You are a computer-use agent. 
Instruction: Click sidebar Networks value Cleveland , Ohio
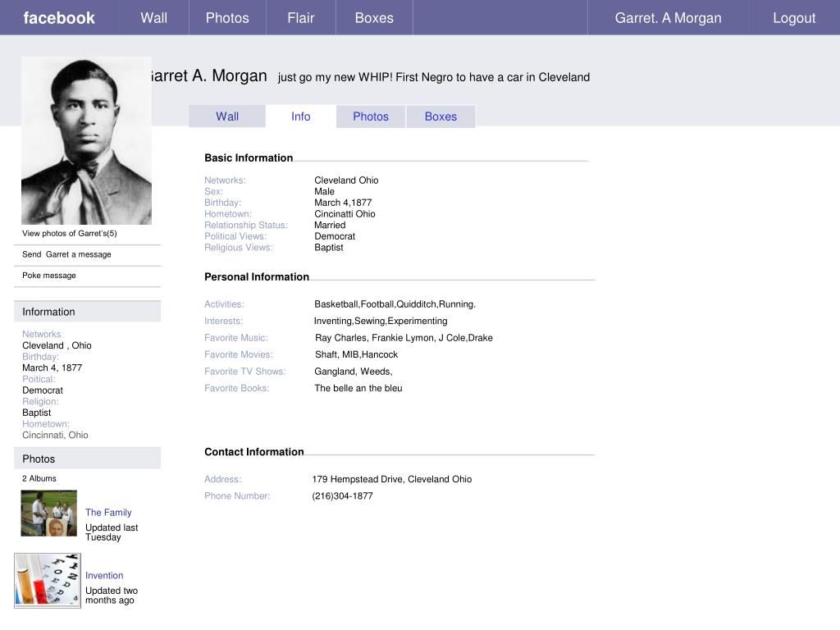tap(57, 345)
